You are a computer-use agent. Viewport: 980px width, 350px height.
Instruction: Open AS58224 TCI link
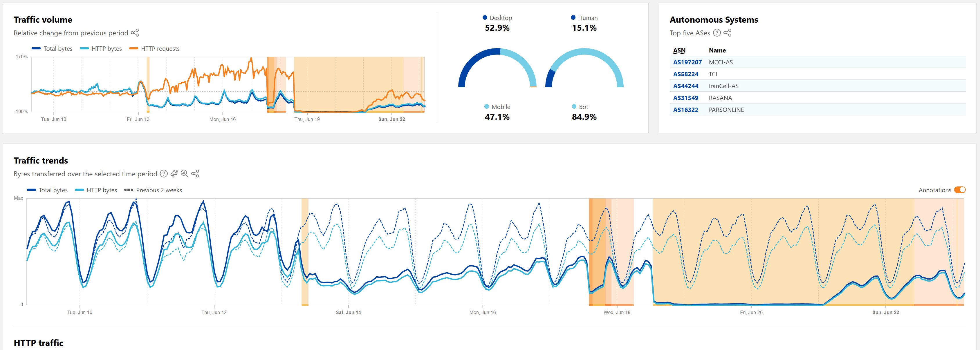coord(685,74)
